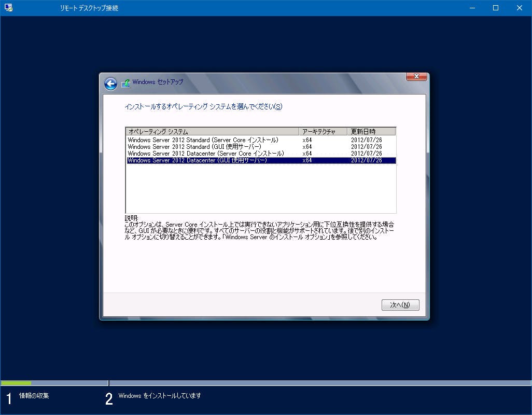Select Windows Server 2012 Datacenter (Server Core インストール)
The width and height of the screenshot is (532, 415).
click(261, 154)
